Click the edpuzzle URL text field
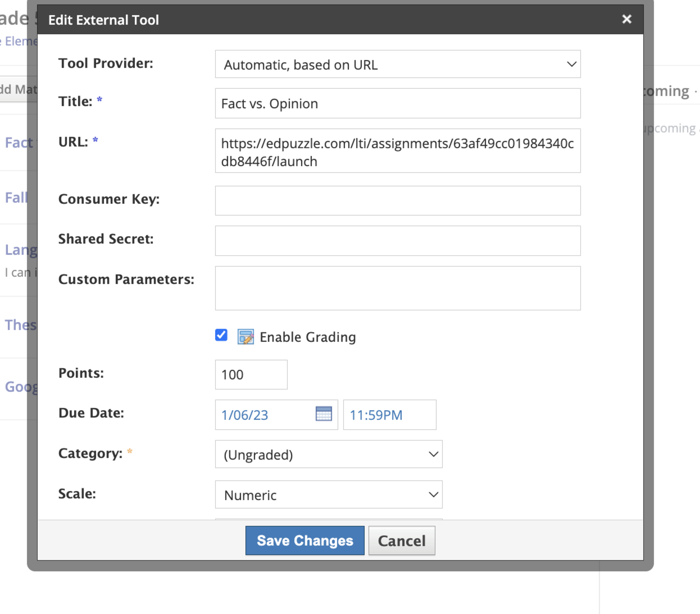700x614 pixels. click(x=397, y=151)
